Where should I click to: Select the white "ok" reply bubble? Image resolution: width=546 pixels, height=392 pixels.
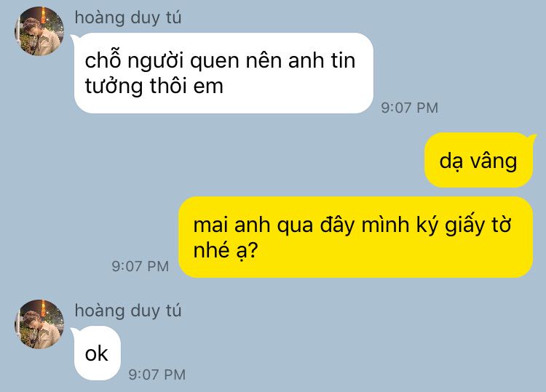pyautogui.click(x=97, y=353)
